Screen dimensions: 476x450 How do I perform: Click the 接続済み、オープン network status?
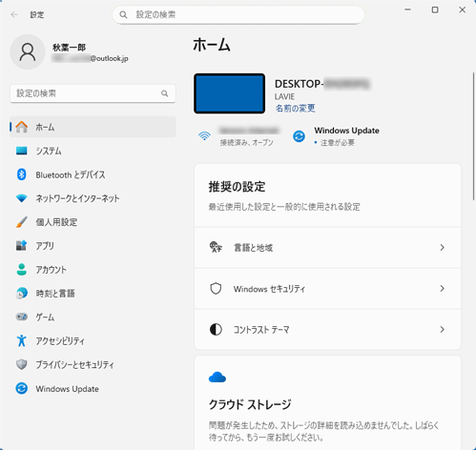click(x=247, y=143)
